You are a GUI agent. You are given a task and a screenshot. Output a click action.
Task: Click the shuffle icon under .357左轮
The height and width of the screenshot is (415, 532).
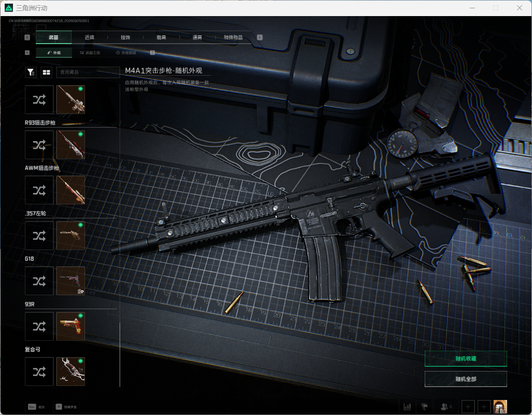point(39,236)
